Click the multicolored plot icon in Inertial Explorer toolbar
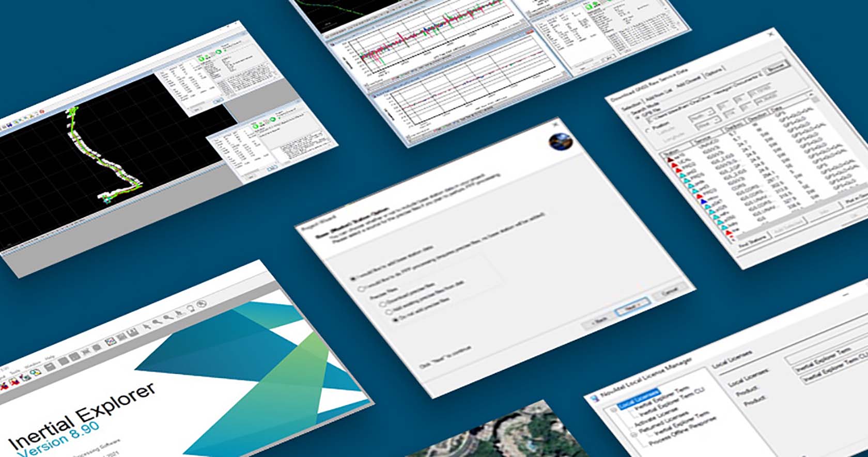 (x=111, y=341)
